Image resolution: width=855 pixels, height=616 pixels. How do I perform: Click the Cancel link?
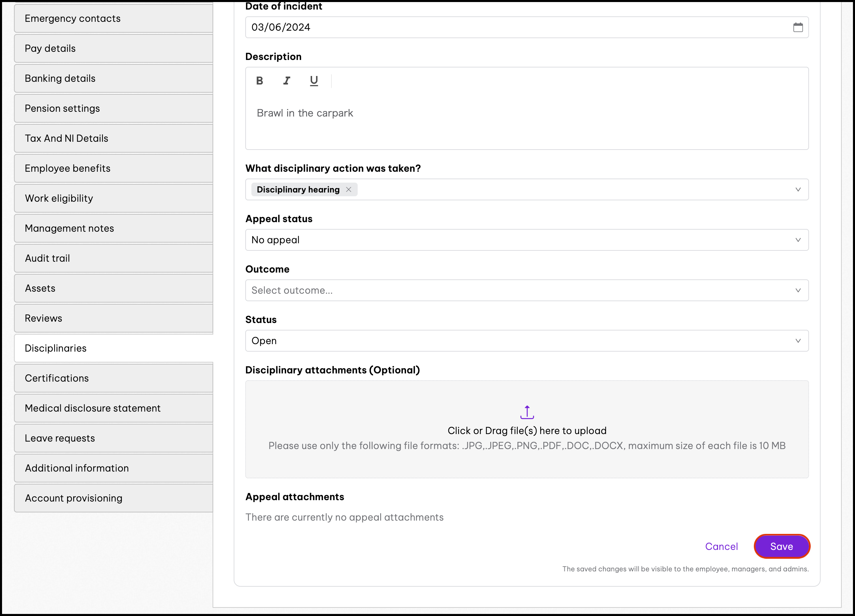pyautogui.click(x=721, y=546)
